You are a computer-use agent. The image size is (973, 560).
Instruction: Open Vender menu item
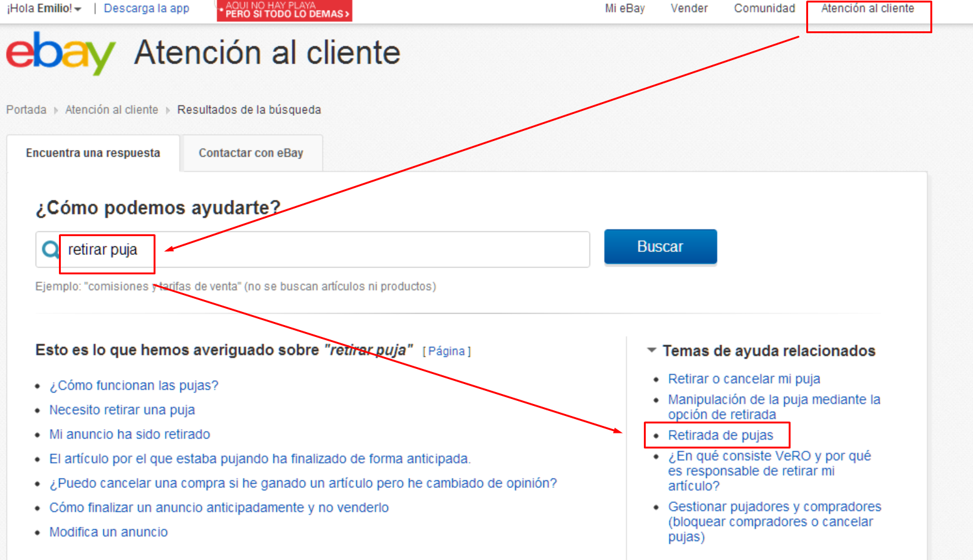[689, 9]
